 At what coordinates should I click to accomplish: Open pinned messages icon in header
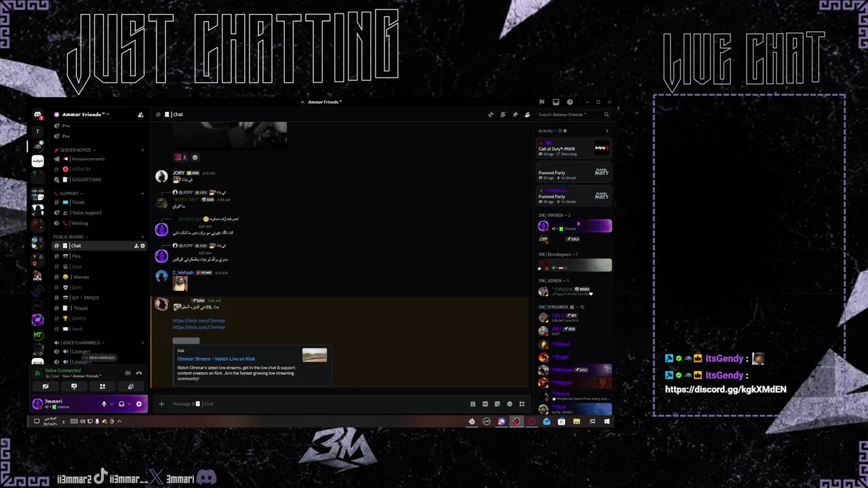[x=515, y=115]
